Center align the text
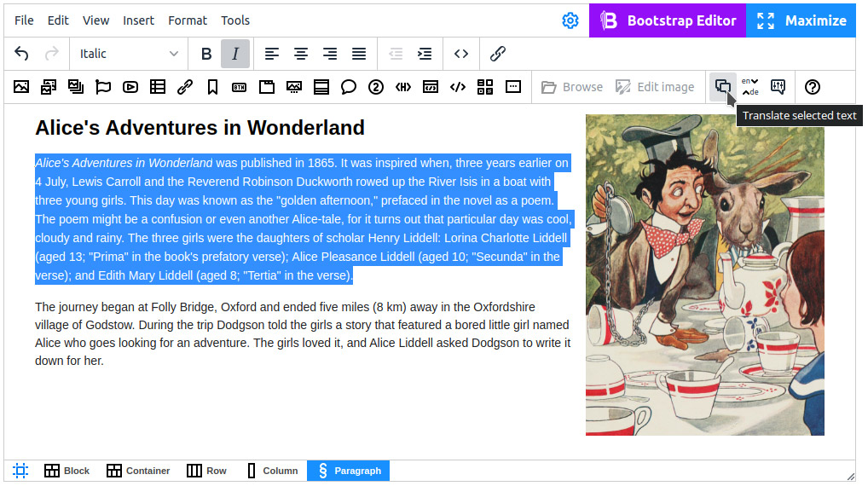 click(x=301, y=54)
